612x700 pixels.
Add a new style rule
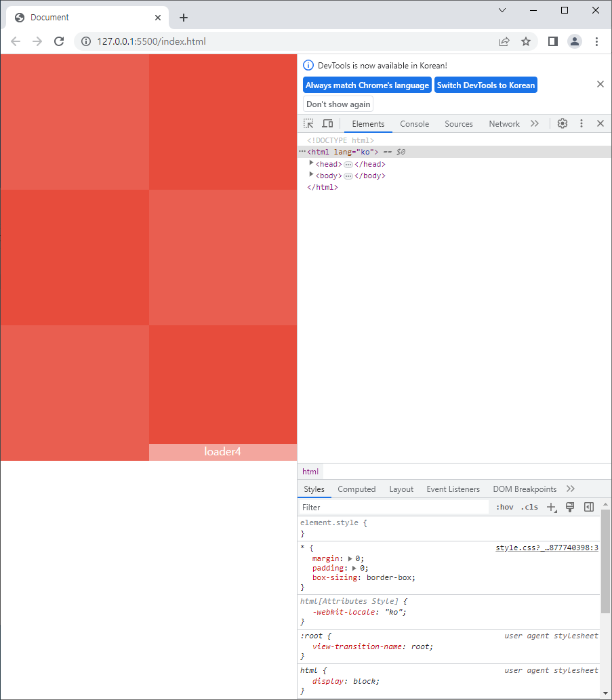pos(552,507)
